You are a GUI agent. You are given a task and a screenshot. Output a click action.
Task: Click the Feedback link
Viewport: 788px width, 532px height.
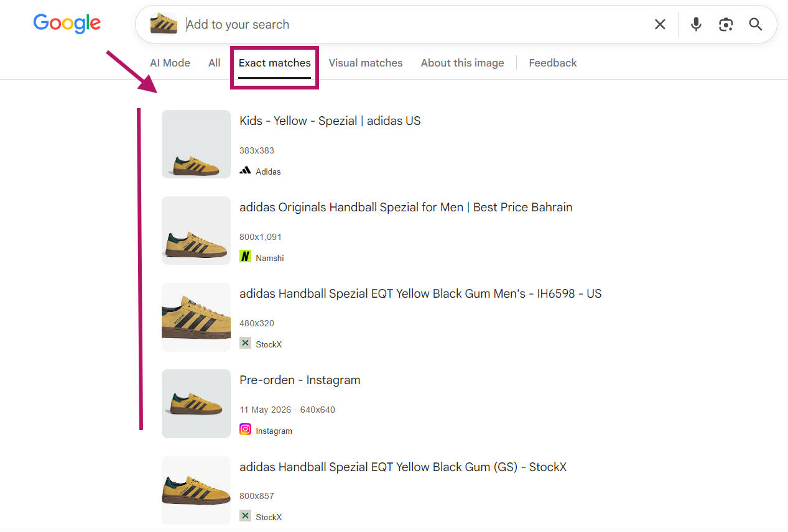click(553, 63)
